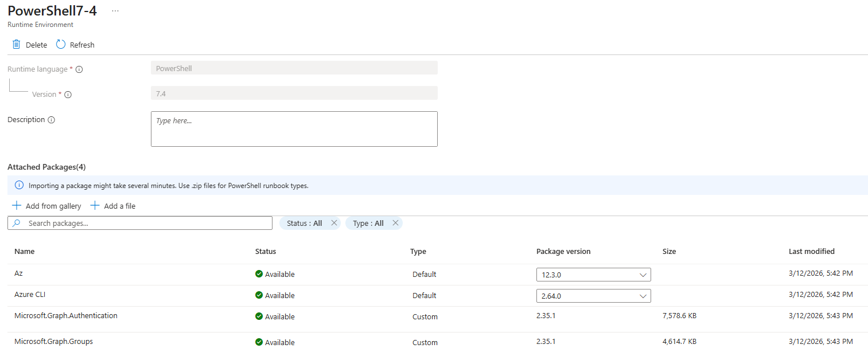868x356 pixels.
Task: Click the plus icon for Add a file
Action: click(95, 206)
